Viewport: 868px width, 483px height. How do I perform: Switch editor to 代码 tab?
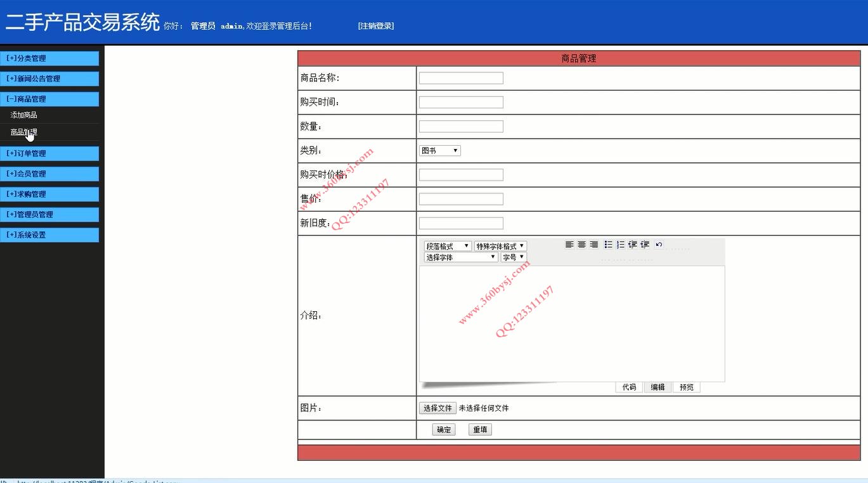tap(629, 387)
